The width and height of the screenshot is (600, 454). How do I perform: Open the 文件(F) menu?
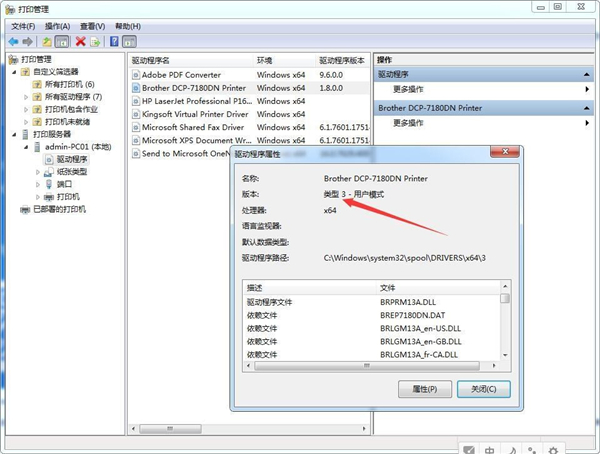(22, 25)
